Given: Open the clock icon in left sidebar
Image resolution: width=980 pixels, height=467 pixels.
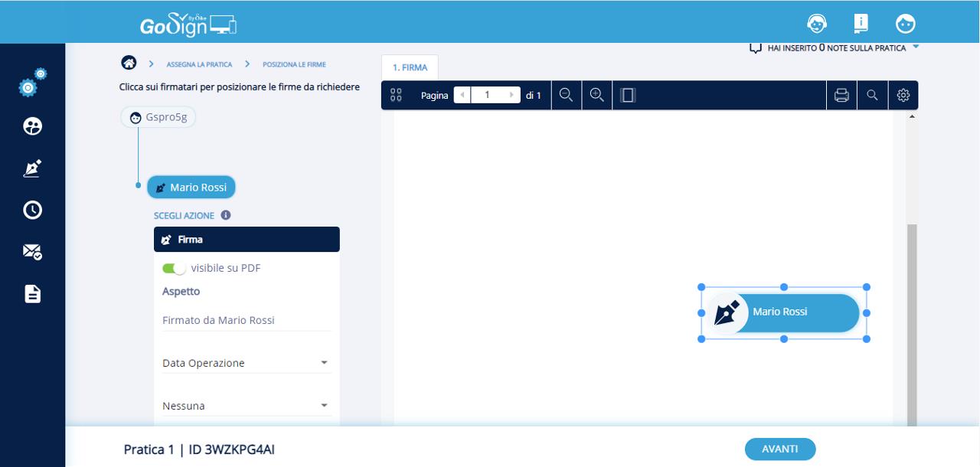Looking at the screenshot, I should point(32,210).
